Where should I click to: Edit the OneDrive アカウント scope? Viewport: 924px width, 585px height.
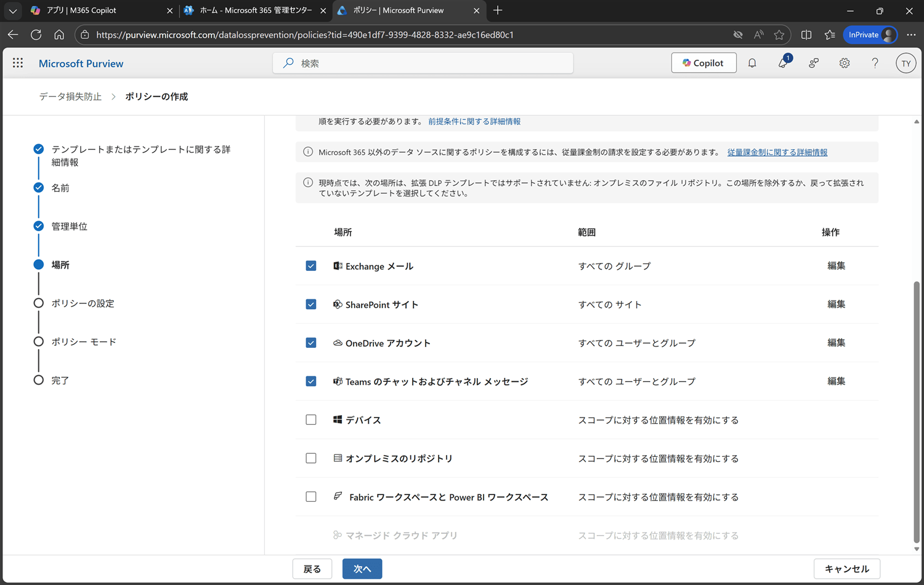(x=836, y=342)
